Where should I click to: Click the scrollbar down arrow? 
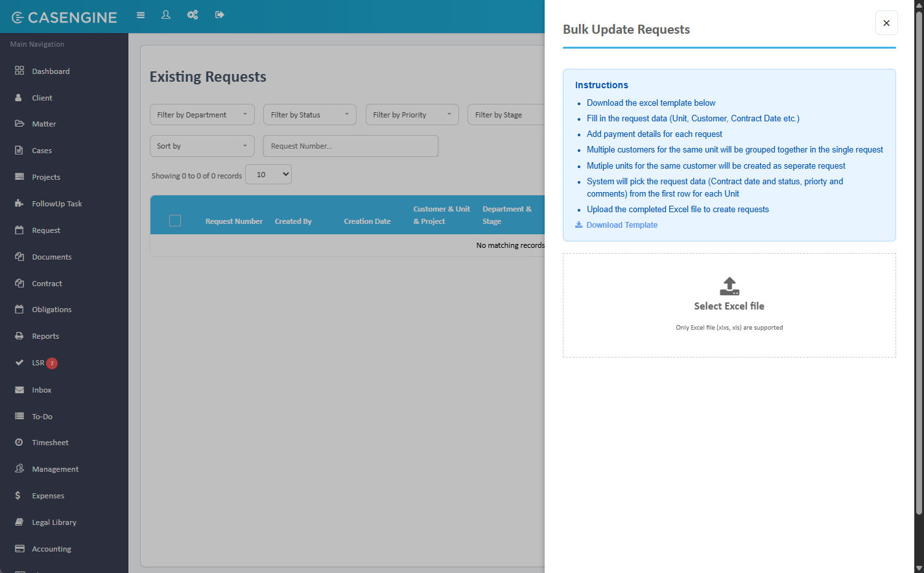click(x=918, y=568)
